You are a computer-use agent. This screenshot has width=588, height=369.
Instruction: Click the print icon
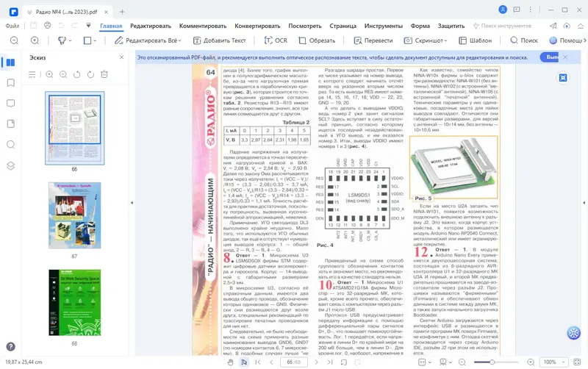point(47,26)
